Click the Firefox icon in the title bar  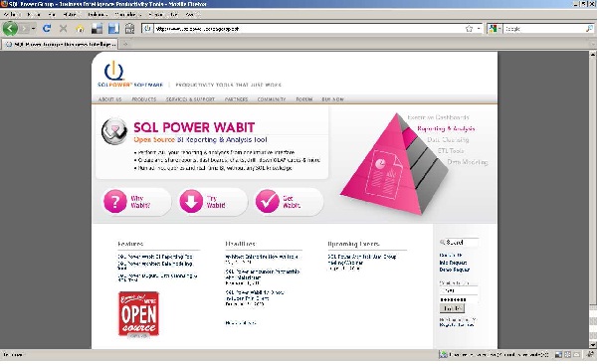tap(4, 4)
